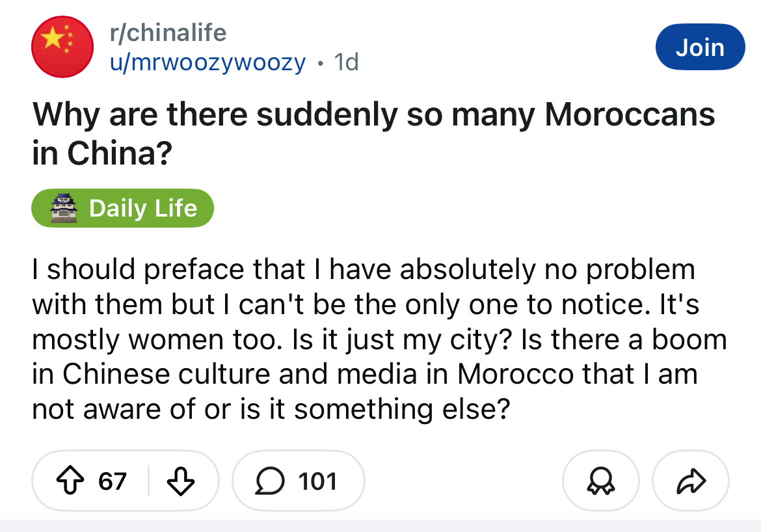This screenshot has width=761, height=532.
Task: Give an award using the ribbon icon
Action: 601,481
